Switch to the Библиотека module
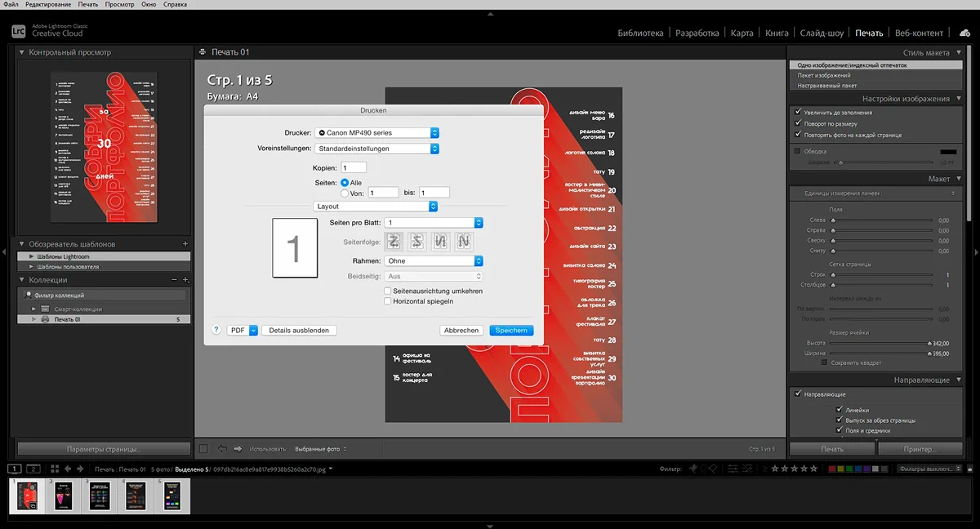980x529 pixels. point(640,33)
